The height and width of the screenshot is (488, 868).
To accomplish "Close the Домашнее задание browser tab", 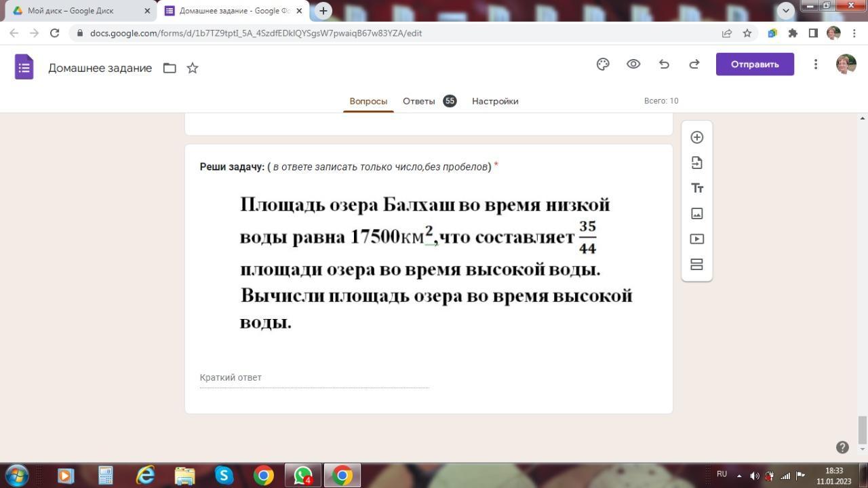I will (x=299, y=11).
